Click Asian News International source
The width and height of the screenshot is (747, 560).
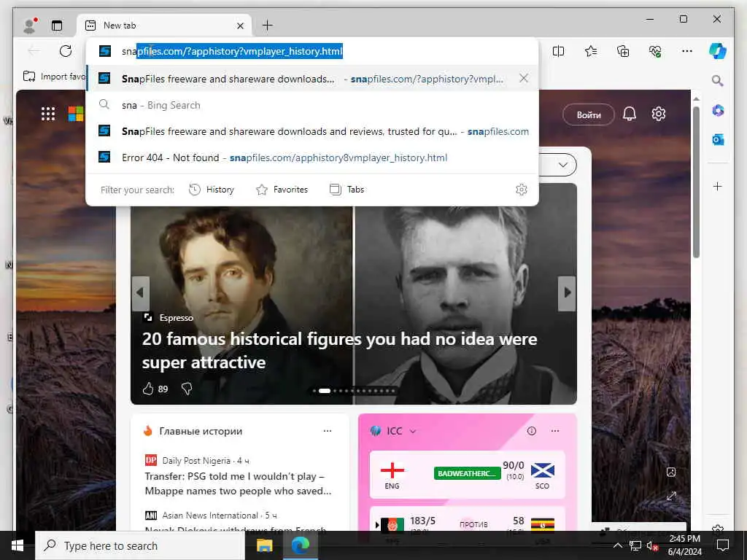tap(210, 516)
